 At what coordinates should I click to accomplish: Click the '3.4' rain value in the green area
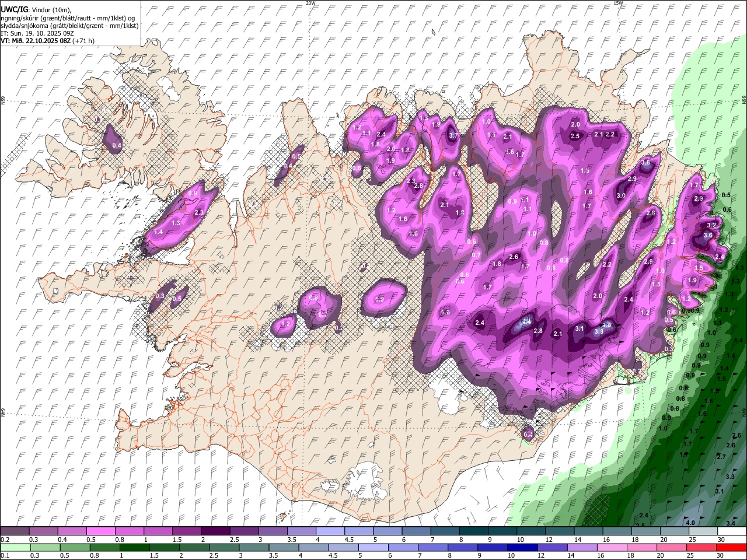click(x=731, y=523)
